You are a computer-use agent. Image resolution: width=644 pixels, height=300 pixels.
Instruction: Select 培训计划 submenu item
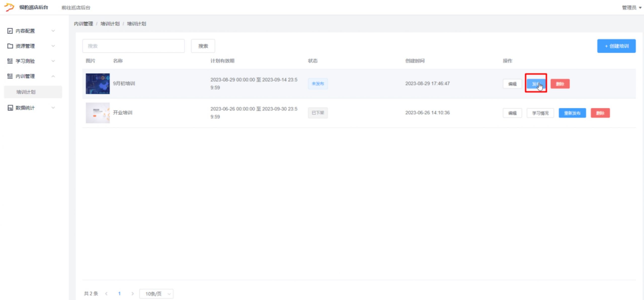(26, 92)
